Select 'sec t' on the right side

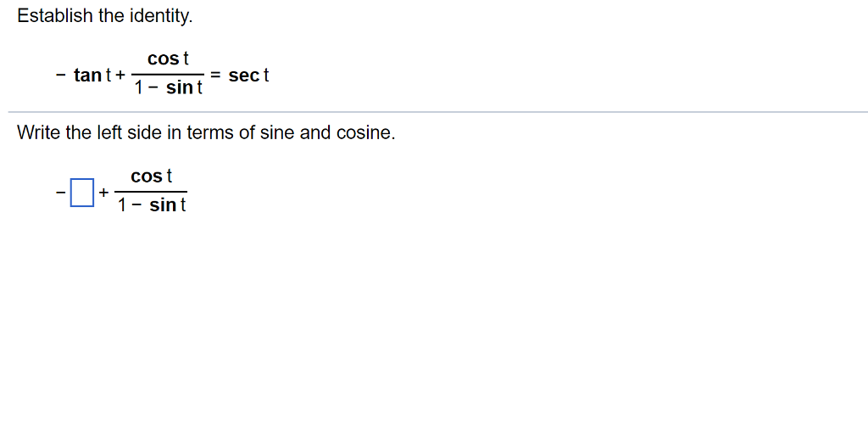pyautogui.click(x=248, y=76)
